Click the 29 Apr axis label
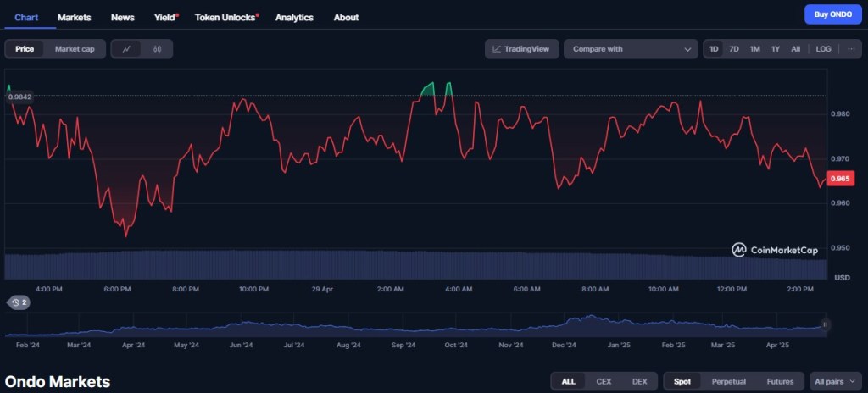Viewport: 868px width, 393px height. click(322, 289)
